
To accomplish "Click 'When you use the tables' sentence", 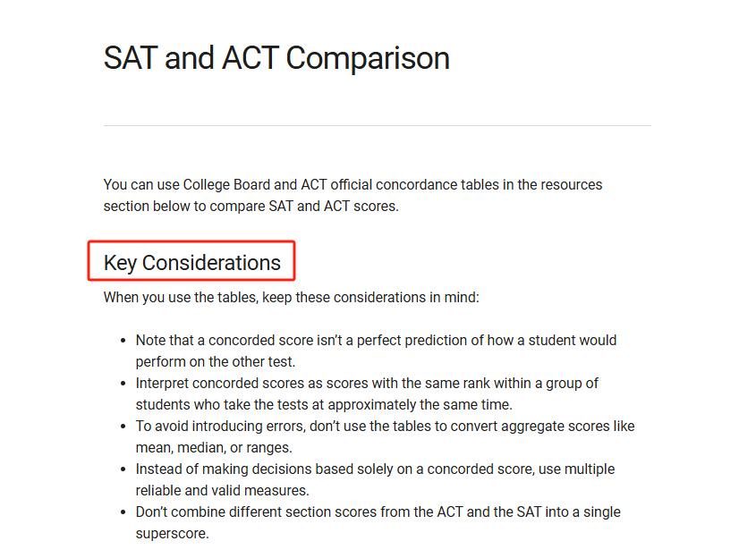I will (x=291, y=297).
